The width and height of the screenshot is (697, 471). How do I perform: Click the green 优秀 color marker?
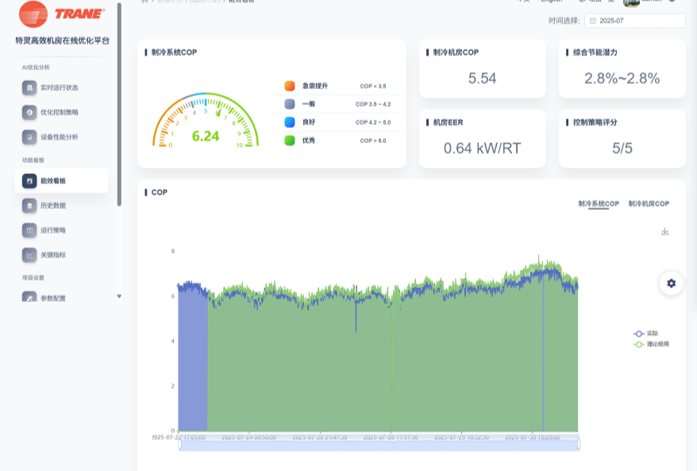pos(289,140)
